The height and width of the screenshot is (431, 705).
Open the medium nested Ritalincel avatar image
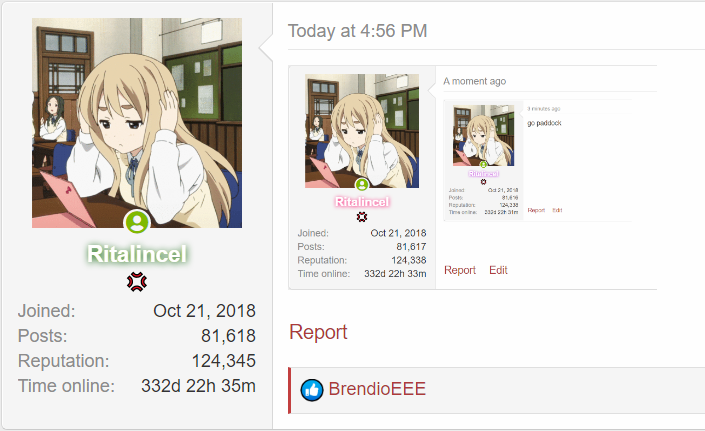[x=362, y=131]
